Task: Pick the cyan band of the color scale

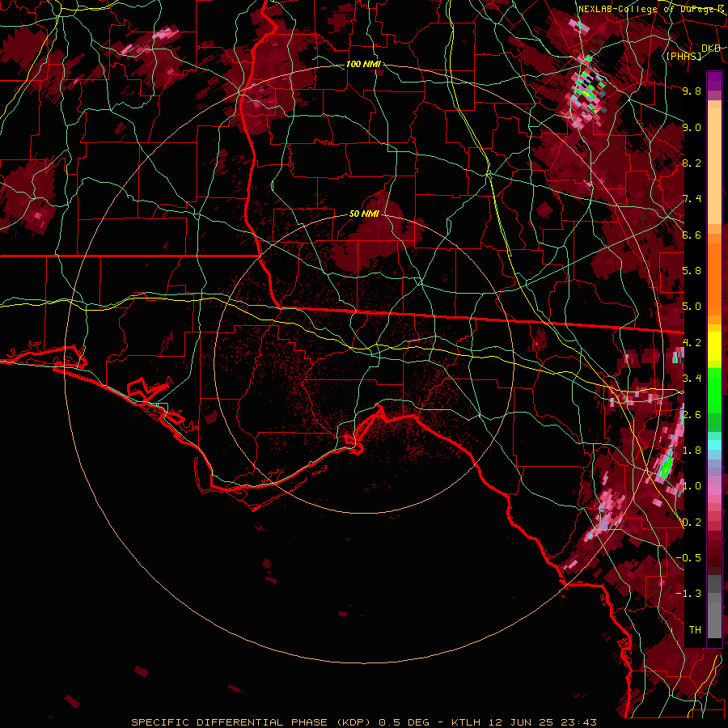Action: point(714,445)
